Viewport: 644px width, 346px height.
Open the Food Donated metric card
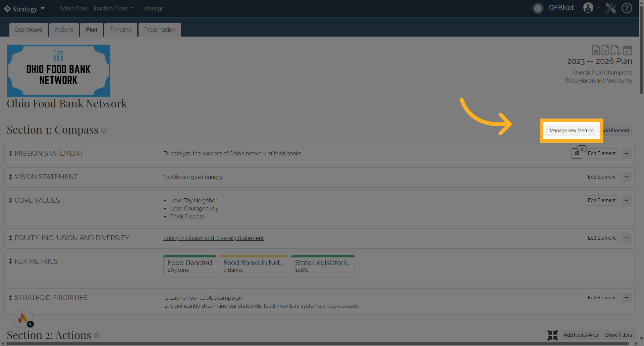click(x=190, y=266)
